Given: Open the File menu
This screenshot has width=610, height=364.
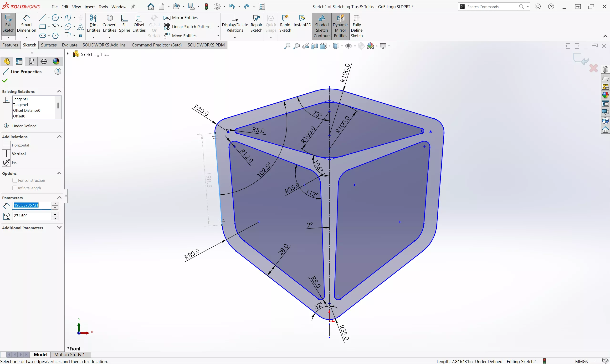Looking at the screenshot, I should [x=55, y=7].
